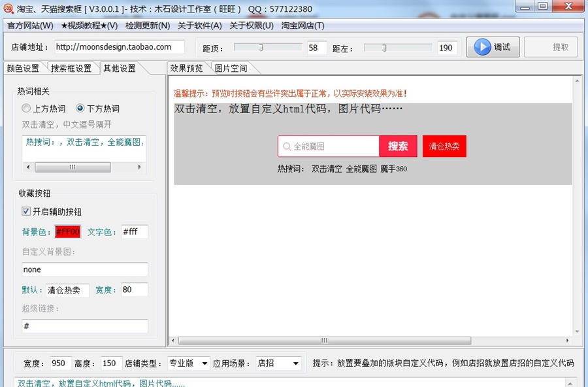Click the blue play icon on 调试 button
588x387 pixels.
(x=483, y=47)
